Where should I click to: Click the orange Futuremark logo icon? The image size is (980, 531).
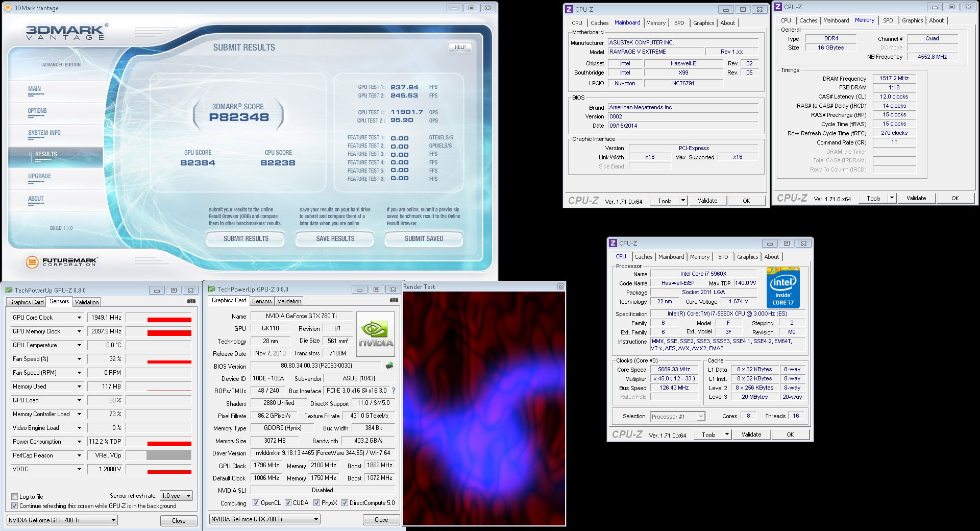[32, 262]
